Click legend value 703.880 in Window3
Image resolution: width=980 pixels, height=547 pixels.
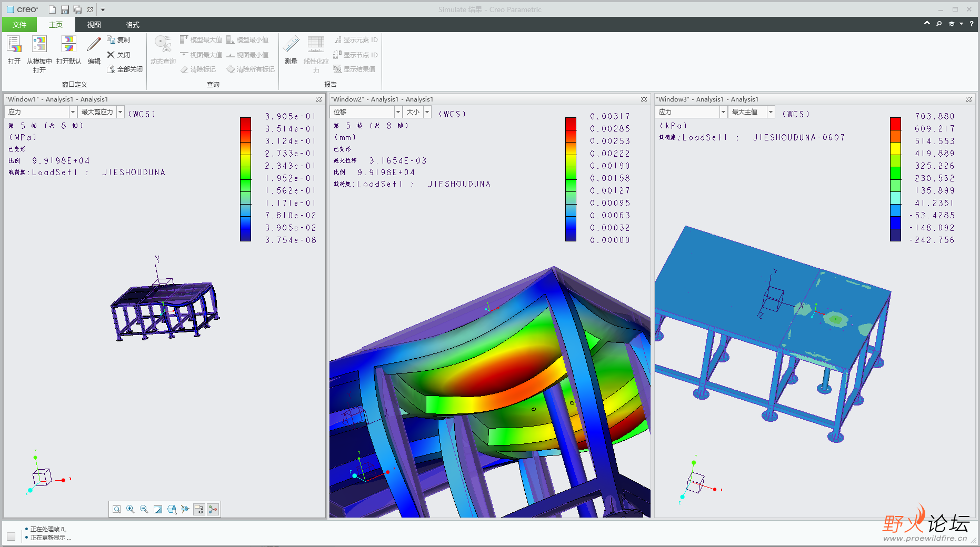(935, 116)
